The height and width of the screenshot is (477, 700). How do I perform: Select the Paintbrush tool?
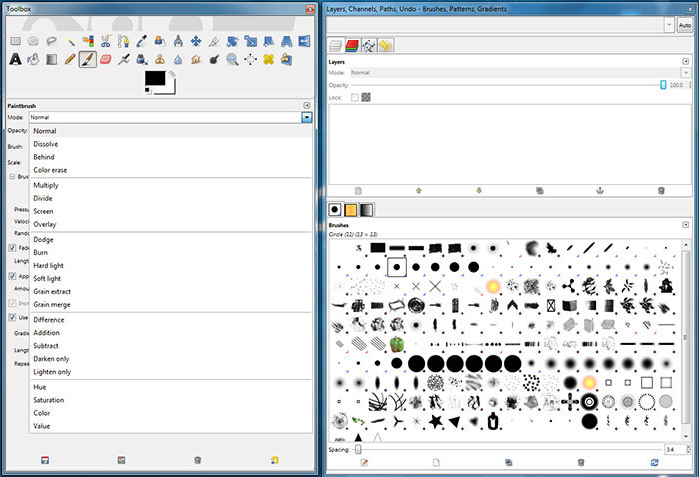point(88,59)
